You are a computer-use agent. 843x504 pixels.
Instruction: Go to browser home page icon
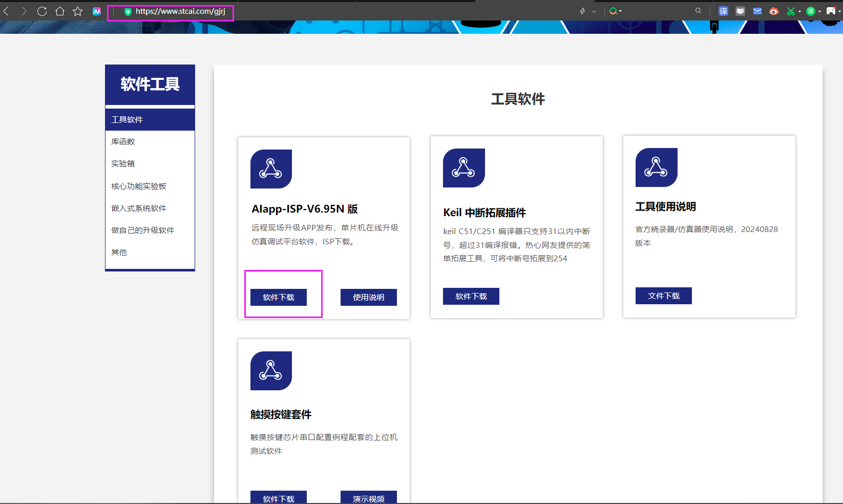coord(60,11)
